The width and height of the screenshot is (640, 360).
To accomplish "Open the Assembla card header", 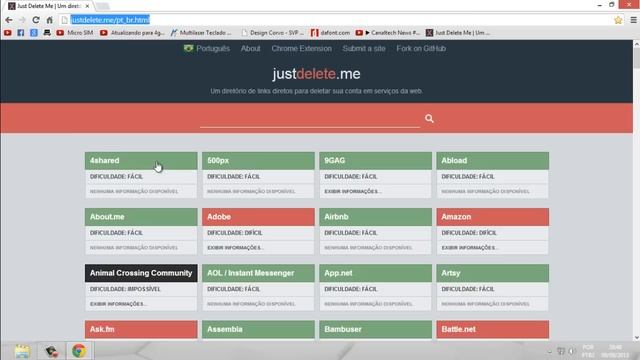I will [258, 329].
